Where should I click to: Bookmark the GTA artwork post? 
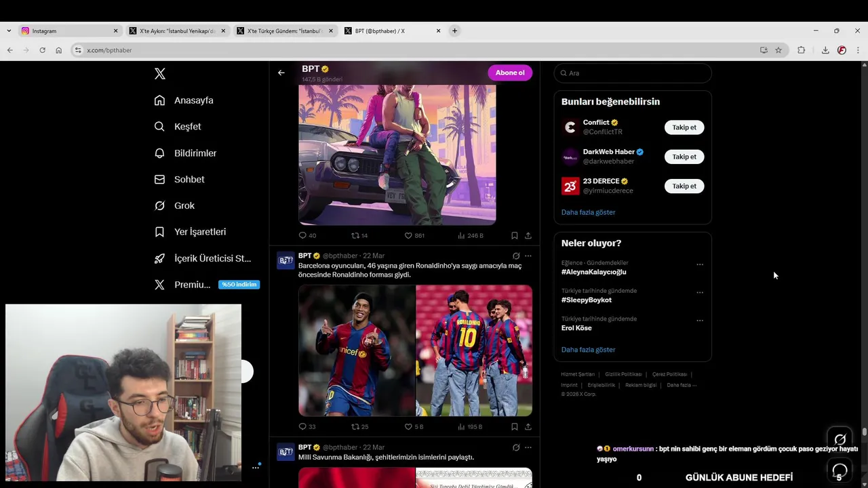514,235
